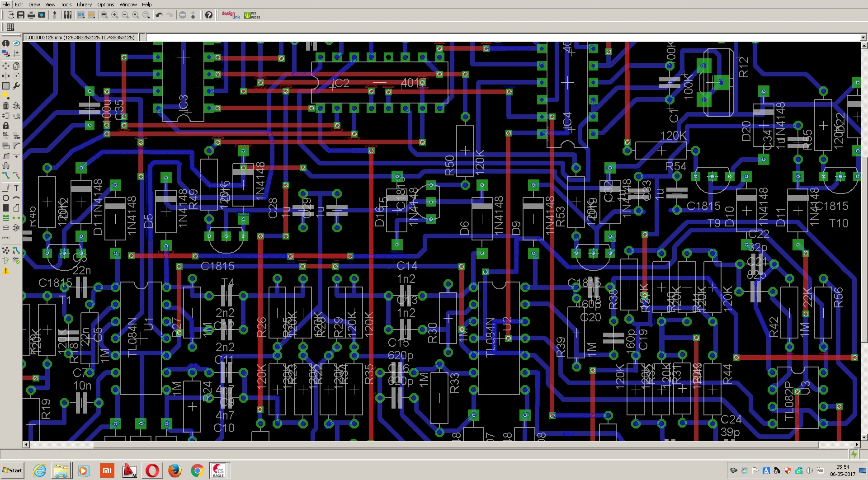Redraw the board view

coord(136,15)
